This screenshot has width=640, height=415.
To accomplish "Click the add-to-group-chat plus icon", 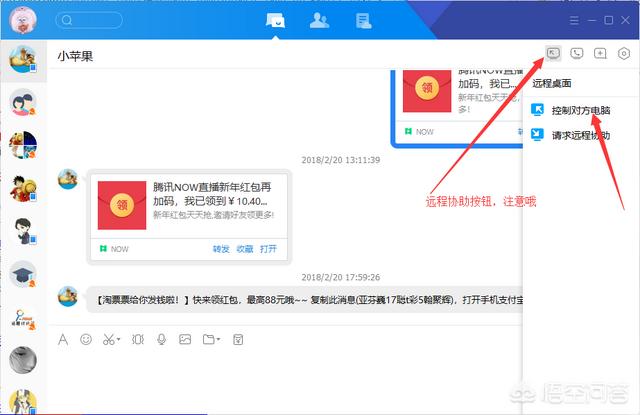I will click(600, 54).
